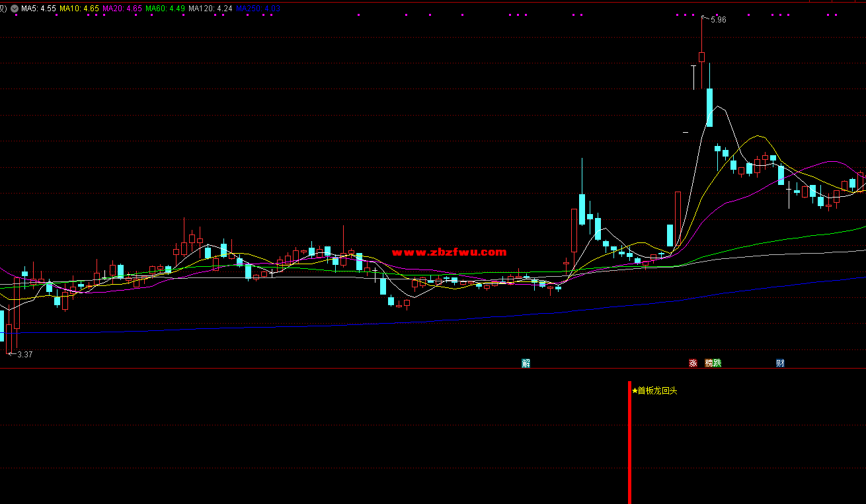Viewport: 866px width, 504px height.
Task: Click the red 涨 marker icon
Action: (693, 363)
